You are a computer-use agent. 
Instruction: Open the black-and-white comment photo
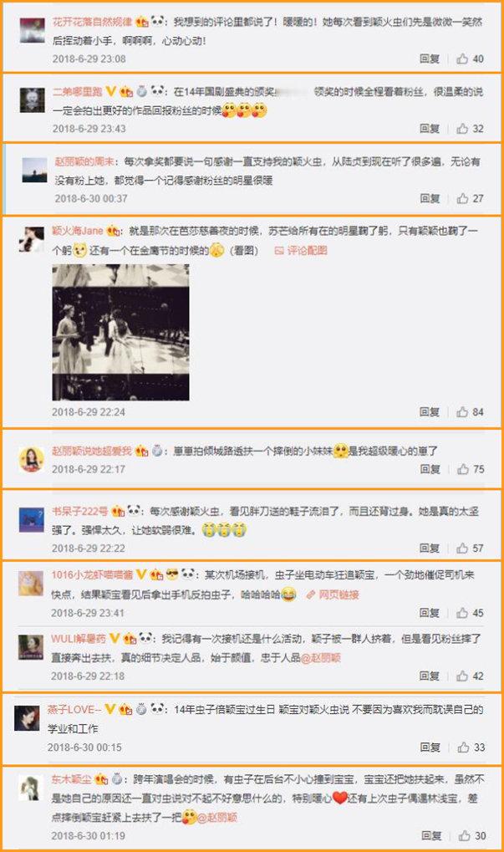tap(120, 333)
